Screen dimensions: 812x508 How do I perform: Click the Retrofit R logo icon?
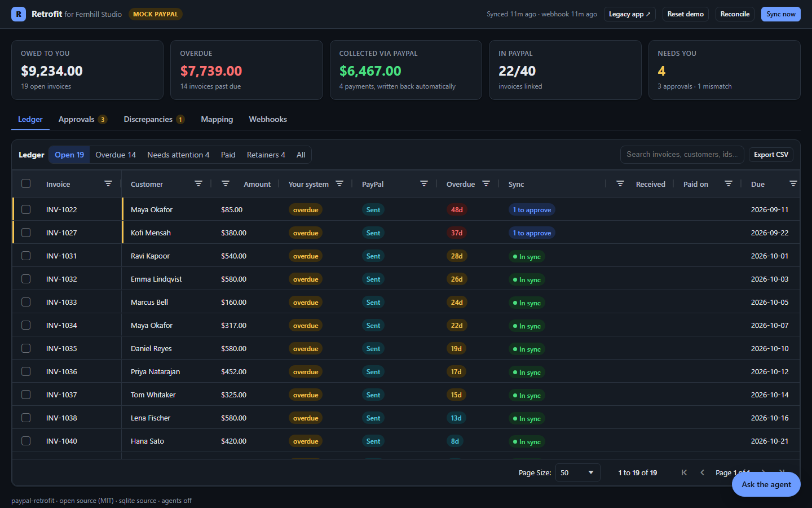pyautogui.click(x=19, y=14)
